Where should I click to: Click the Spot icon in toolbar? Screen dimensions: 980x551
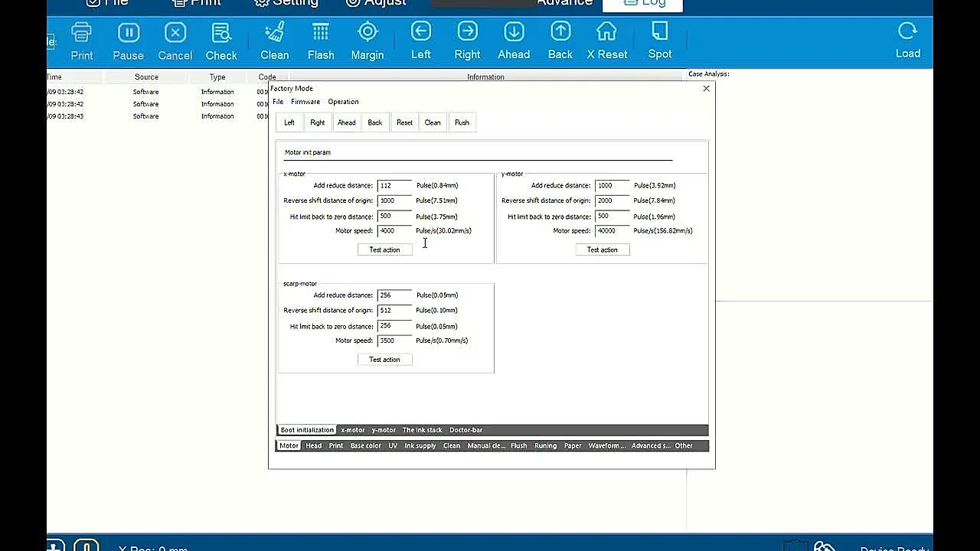660,31
